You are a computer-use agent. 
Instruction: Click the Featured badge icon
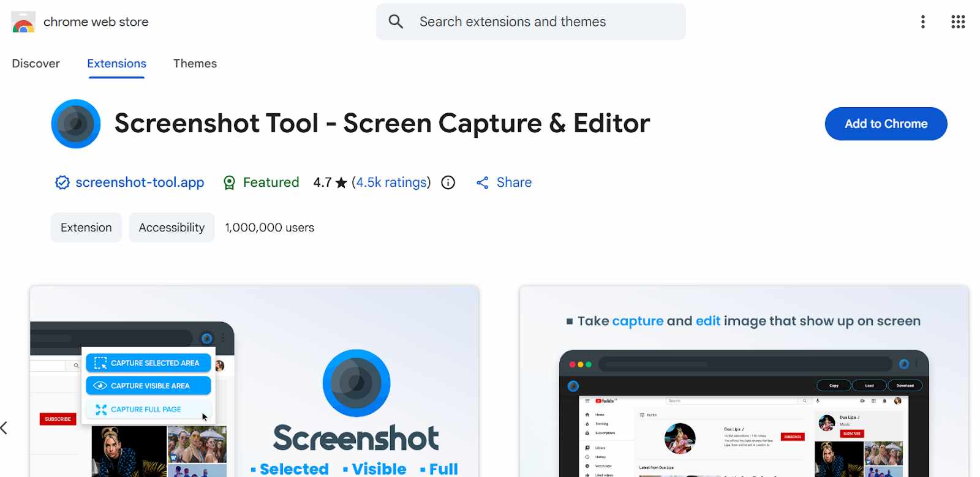(x=229, y=182)
